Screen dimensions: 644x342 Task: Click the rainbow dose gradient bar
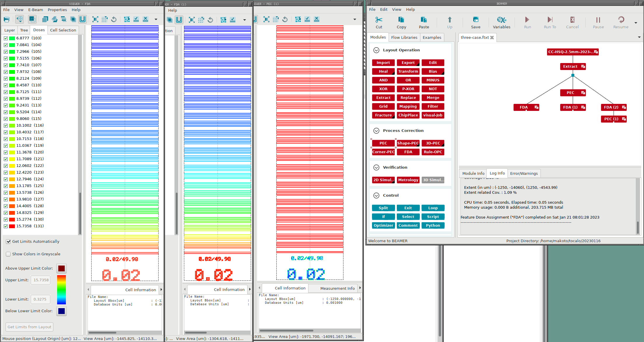62,290
